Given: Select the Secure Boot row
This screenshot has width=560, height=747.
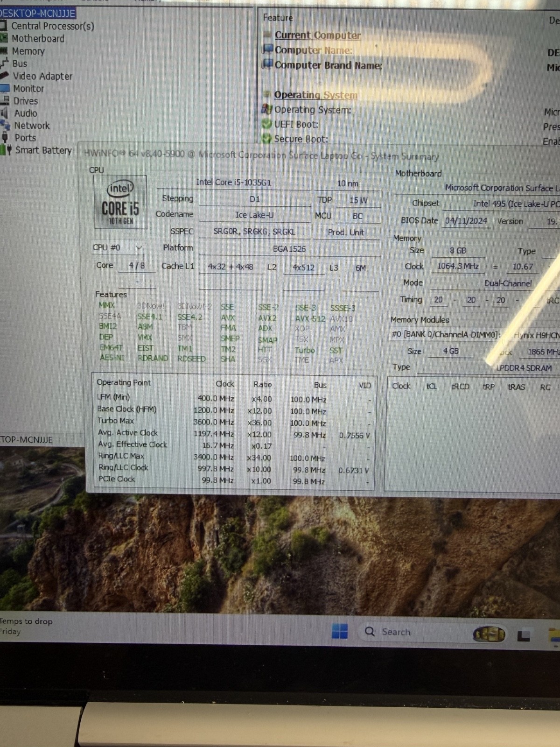Looking at the screenshot, I should [301, 139].
